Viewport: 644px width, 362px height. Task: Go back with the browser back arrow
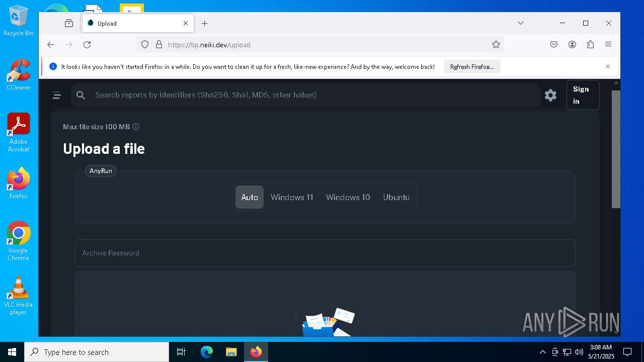click(x=51, y=45)
